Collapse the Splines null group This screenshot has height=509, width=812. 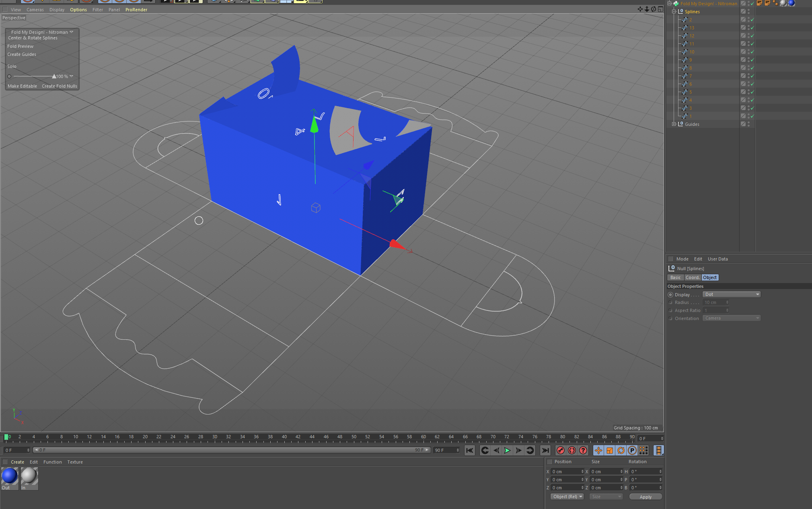tap(674, 12)
